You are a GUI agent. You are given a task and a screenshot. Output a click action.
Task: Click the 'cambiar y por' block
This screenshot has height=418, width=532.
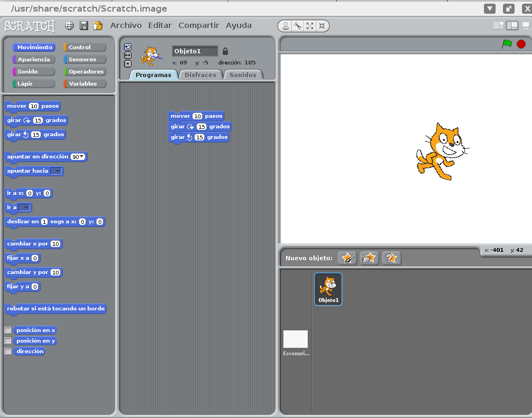(x=34, y=272)
